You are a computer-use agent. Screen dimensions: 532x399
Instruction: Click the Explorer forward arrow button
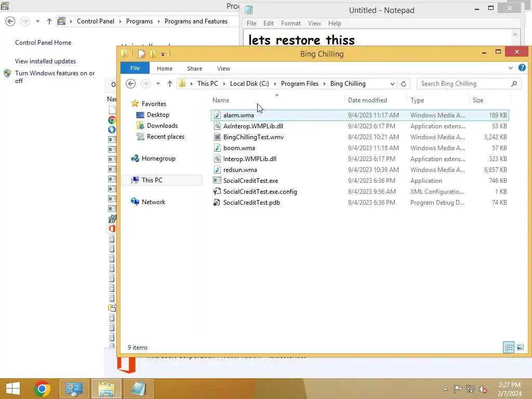145,84
